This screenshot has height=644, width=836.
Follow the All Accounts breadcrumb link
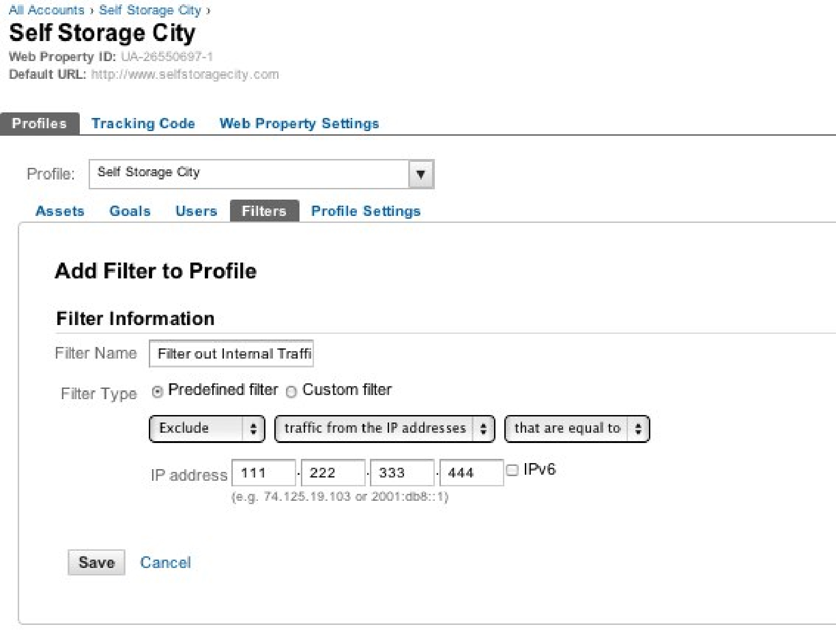tap(47, 10)
